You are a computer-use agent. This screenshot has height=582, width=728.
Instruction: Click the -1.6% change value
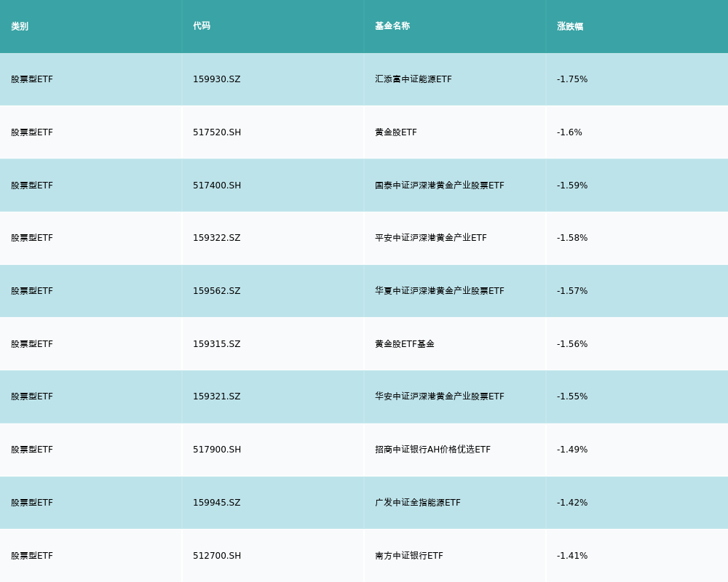570,132
